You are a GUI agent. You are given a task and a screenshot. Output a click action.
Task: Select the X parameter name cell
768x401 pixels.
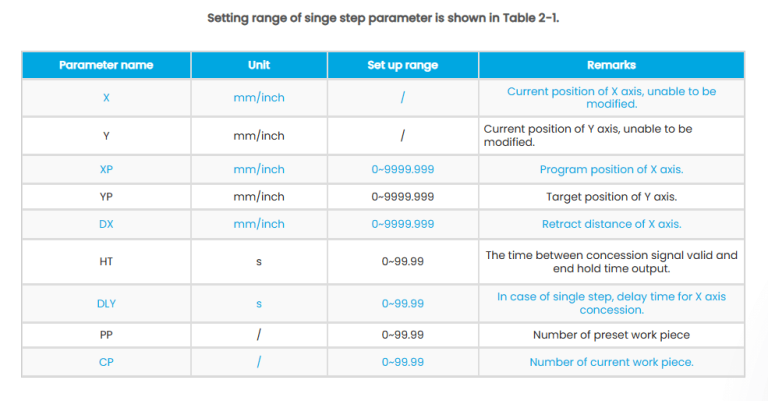[106, 98]
